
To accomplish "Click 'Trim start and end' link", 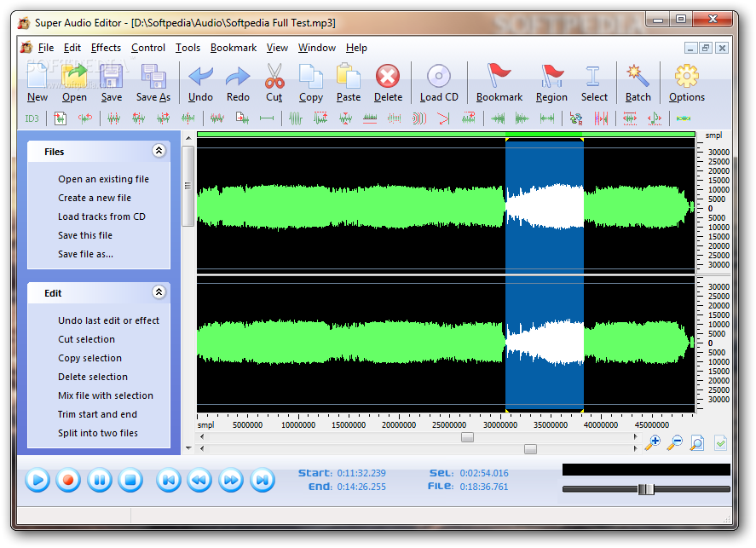I will click(97, 414).
